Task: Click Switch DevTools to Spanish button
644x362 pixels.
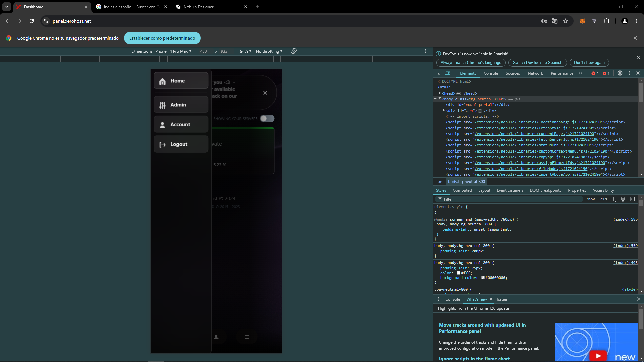Action: tap(538, 63)
